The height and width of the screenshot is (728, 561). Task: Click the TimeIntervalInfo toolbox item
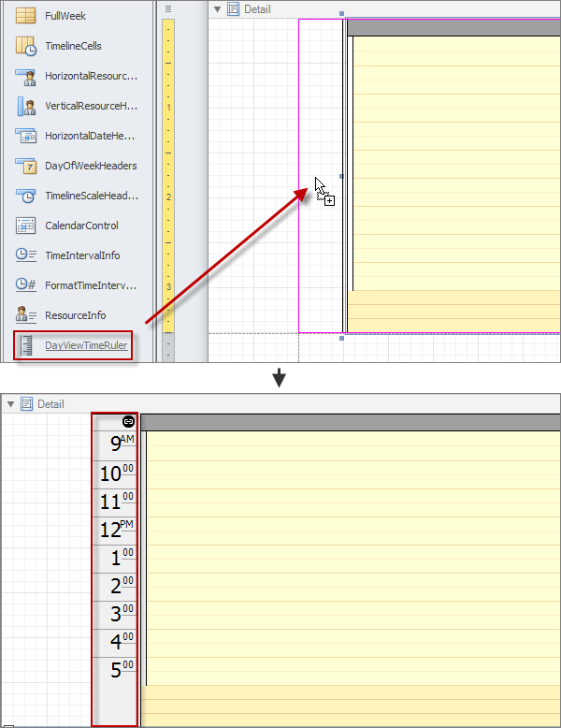(x=77, y=255)
